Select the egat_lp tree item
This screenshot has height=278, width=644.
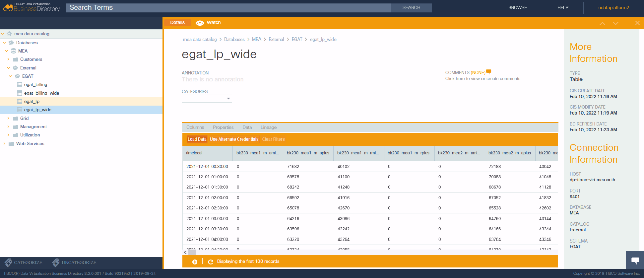coord(31,101)
